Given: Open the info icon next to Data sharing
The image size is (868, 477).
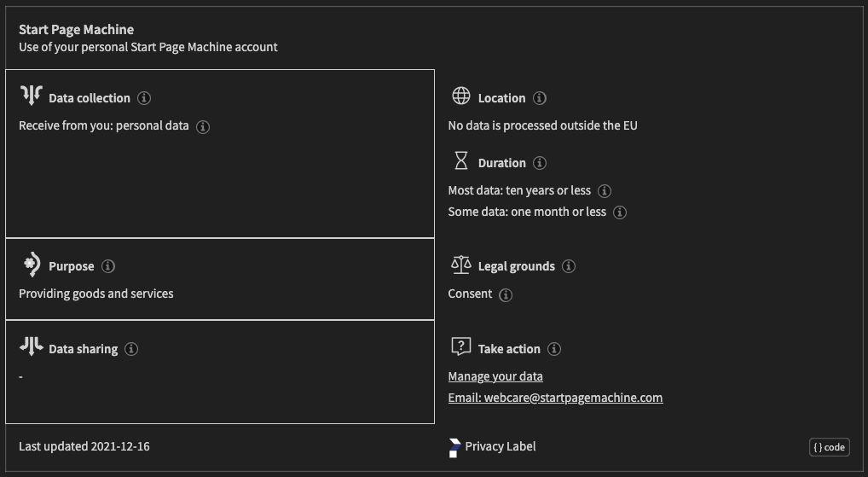Looking at the screenshot, I should point(131,349).
